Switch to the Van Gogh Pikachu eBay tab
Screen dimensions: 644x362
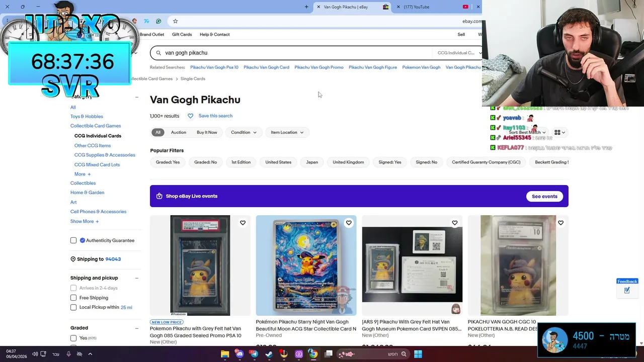click(351, 7)
